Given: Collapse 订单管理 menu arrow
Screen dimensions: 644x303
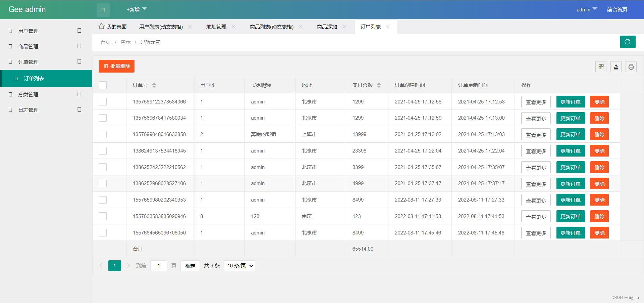Looking at the screenshot, I should [79, 61].
